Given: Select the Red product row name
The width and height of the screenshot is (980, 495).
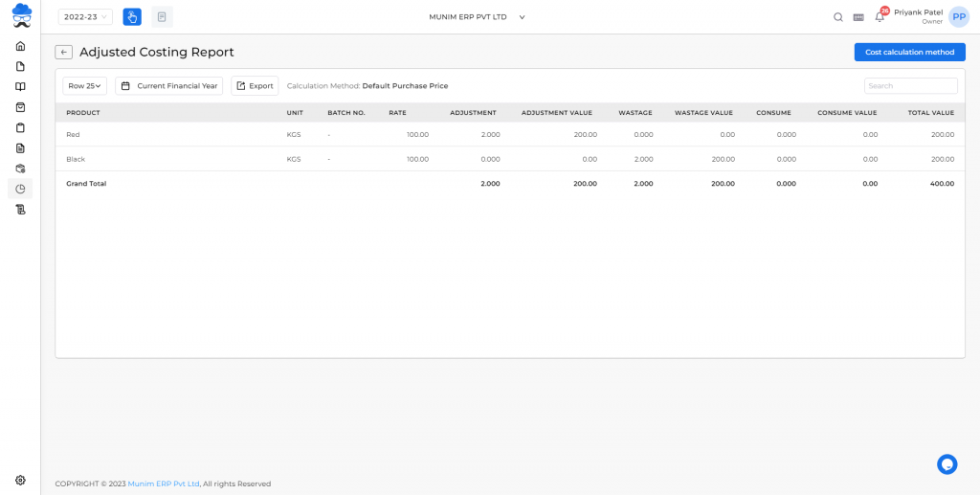Looking at the screenshot, I should coord(73,134).
